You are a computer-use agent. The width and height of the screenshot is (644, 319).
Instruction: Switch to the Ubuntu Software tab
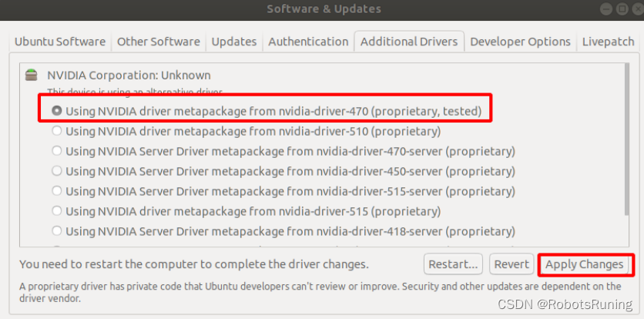62,42
